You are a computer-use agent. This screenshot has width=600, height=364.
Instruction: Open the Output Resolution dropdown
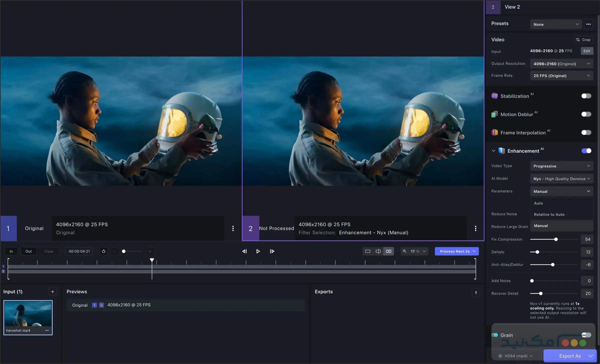(x=561, y=63)
